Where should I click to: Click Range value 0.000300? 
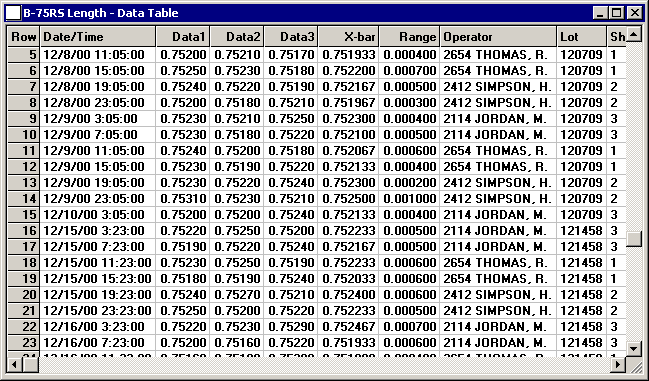[x=409, y=103]
